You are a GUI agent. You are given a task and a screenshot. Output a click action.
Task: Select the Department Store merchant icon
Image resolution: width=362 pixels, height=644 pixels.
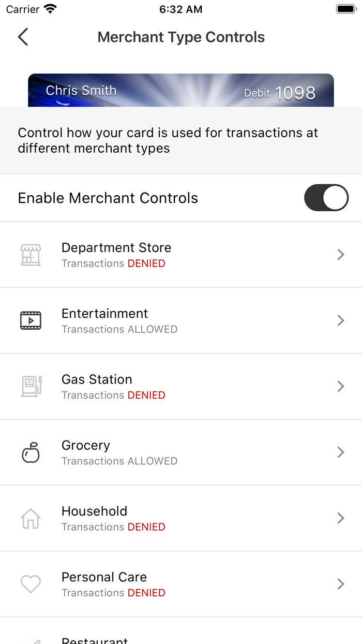pyautogui.click(x=31, y=254)
